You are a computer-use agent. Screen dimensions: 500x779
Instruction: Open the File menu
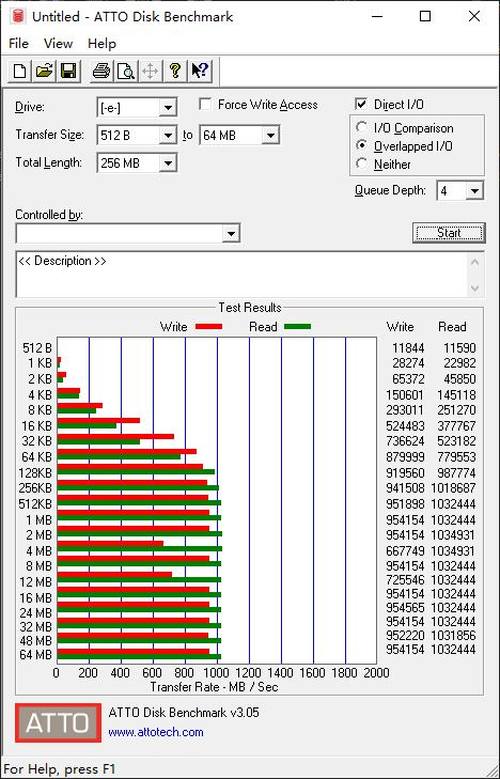pos(19,43)
